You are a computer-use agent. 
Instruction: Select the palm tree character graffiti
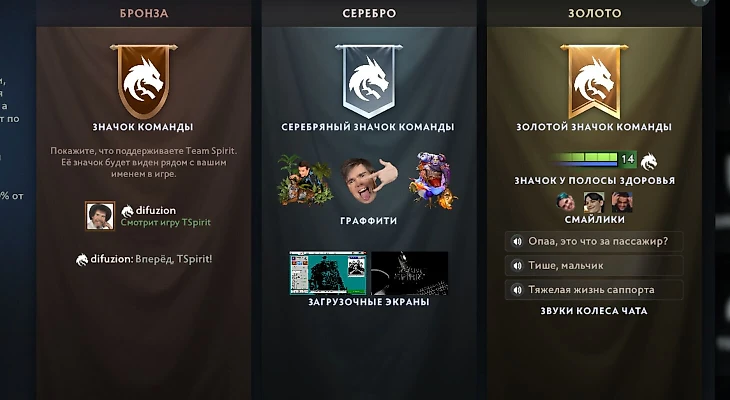click(305, 180)
